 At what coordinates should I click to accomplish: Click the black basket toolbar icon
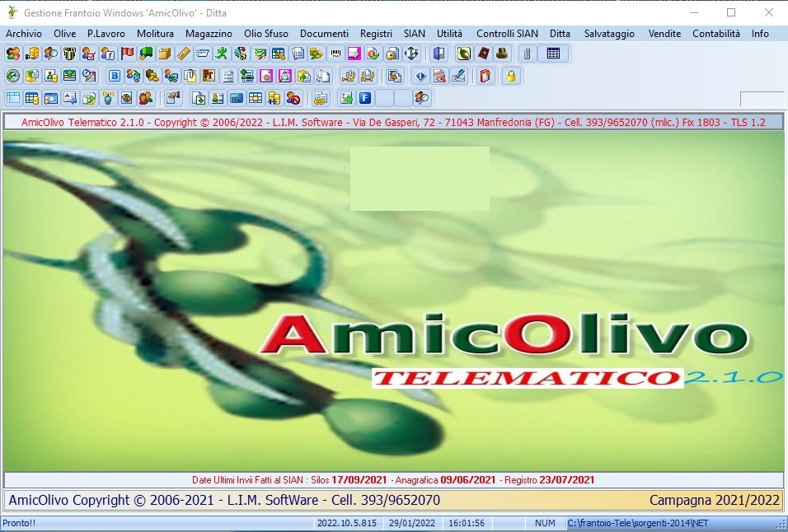(70, 54)
